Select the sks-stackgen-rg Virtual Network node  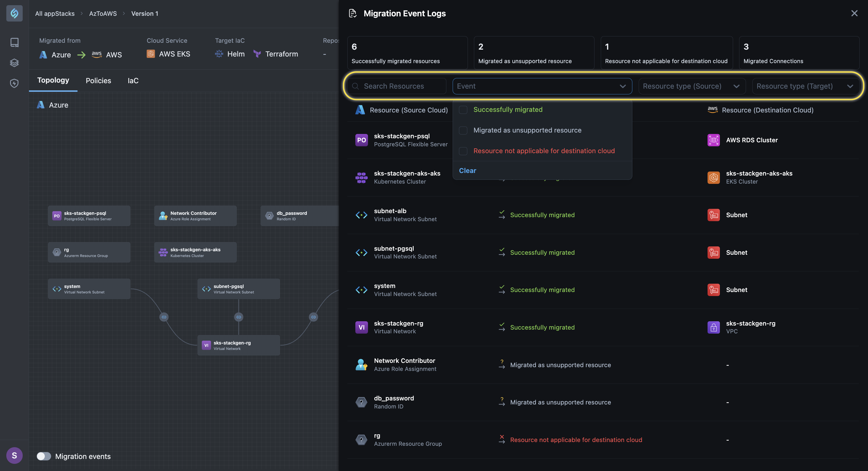coord(239,345)
